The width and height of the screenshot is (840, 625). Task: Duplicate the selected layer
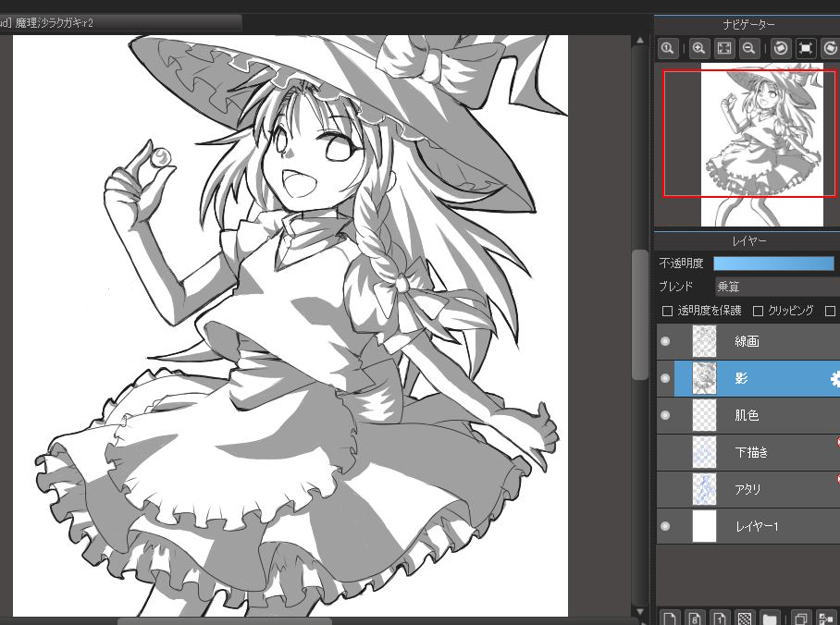coord(801,618)
